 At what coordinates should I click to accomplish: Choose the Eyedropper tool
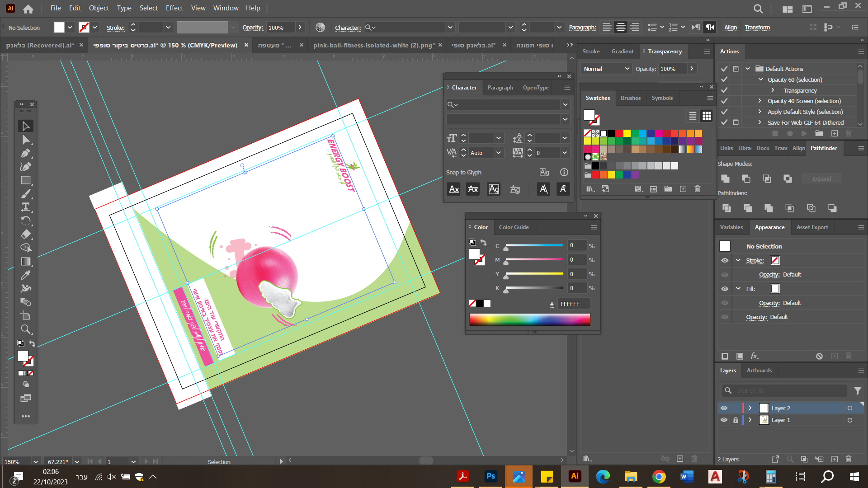(26, 275)
